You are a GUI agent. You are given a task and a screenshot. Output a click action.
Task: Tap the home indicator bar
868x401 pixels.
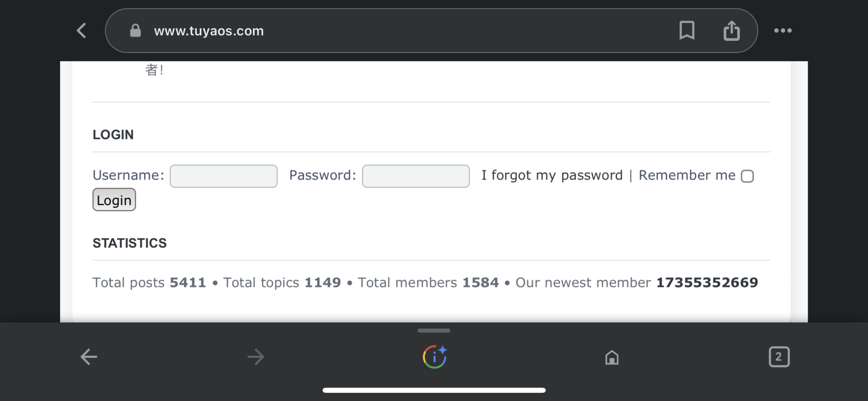coord(434,390)
